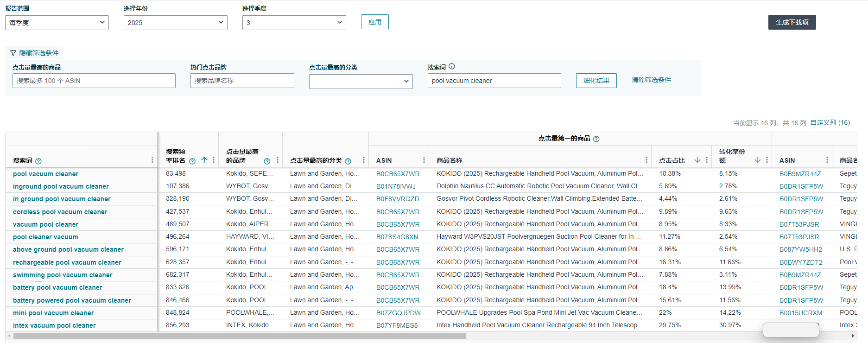Click the help icon next to 搜索词 column header
The image size is (868, 343).
[x=38, y=161]
